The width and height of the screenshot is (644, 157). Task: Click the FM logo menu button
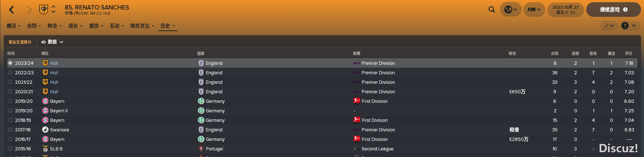tap(534, 10)
